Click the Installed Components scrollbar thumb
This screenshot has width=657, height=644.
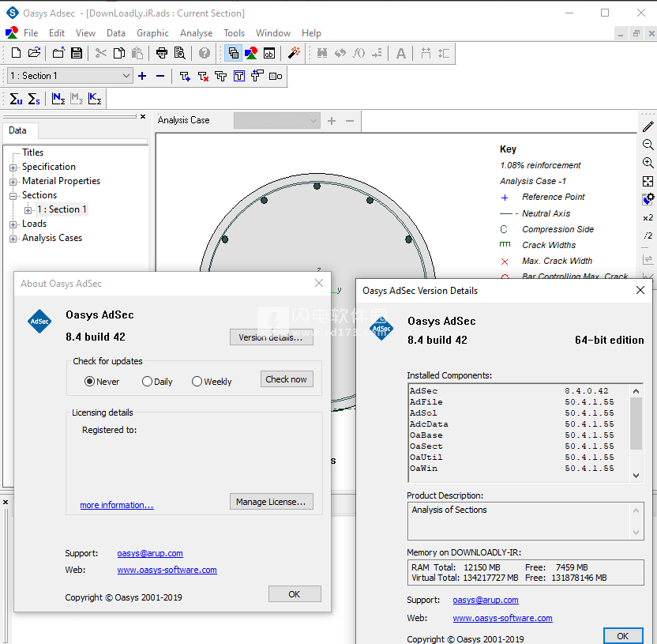tap(636, 423)
